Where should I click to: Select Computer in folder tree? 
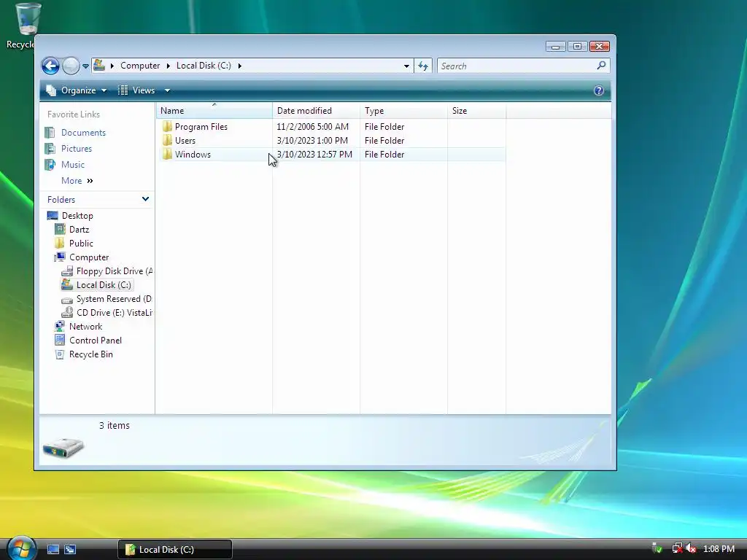click(89, 257)
